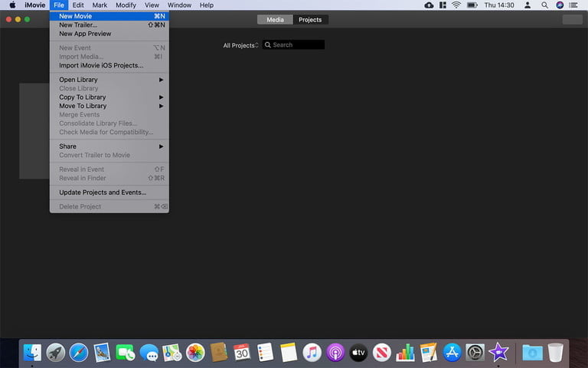Image resolution: width=588 pixels, height=368 pixels.
Task: Switch to the Projects view
Action: (x=310, y=20)
